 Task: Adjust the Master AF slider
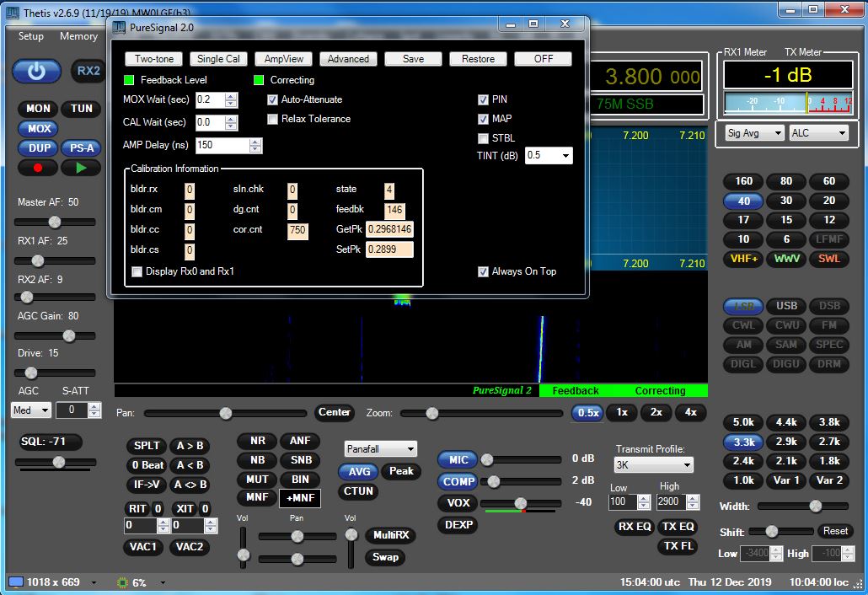55,222
